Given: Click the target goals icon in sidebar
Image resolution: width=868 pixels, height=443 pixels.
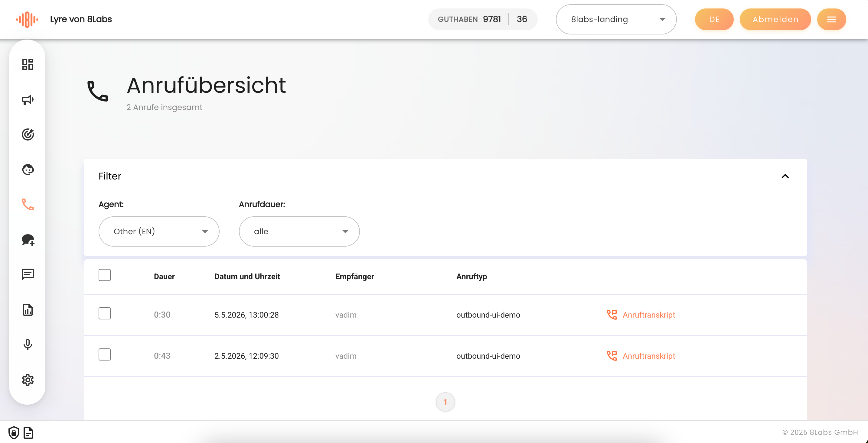Looking at the screenshot, I should [28, 134].
